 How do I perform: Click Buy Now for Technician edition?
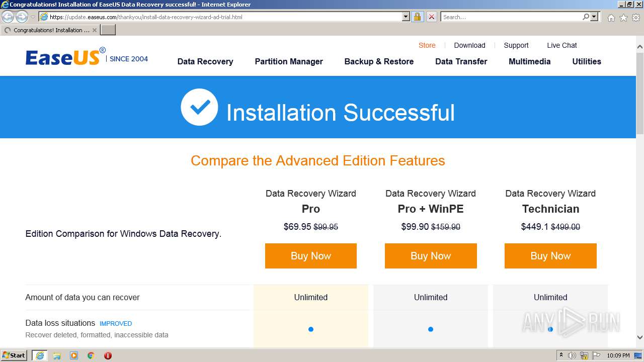point(550,256)
